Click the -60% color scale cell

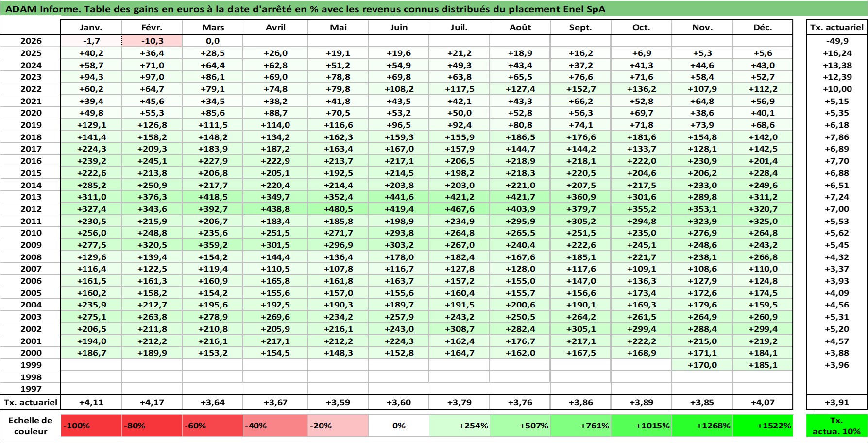212,426
